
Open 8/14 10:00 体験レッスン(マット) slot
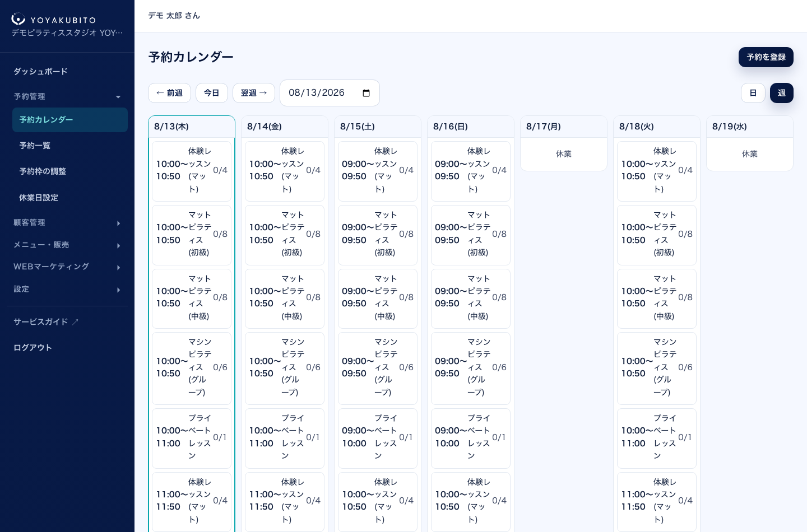tap(285, 171)
